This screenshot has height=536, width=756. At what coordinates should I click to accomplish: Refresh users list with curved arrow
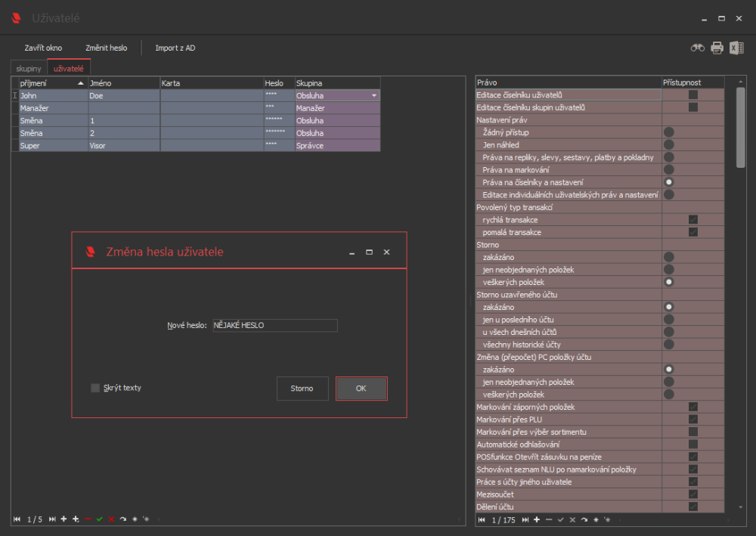pos(123,519)
